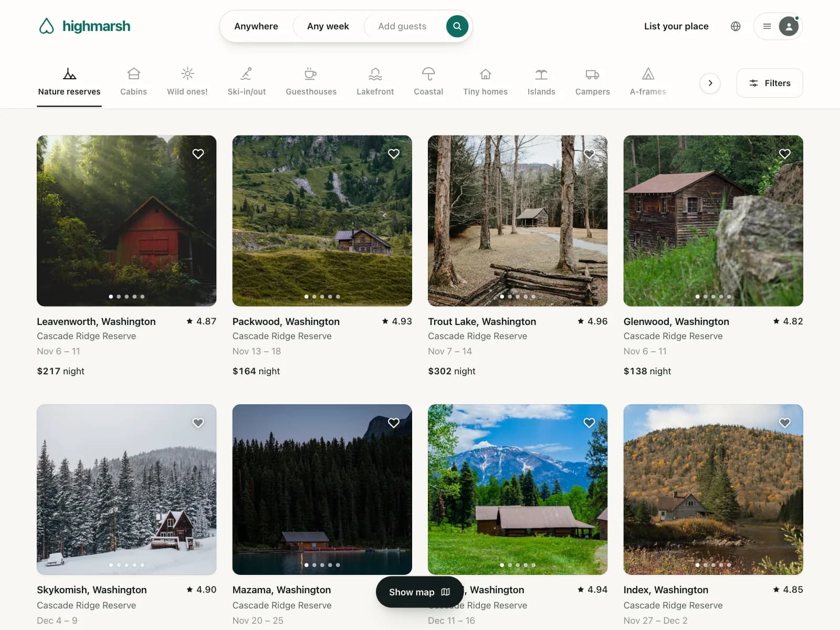
Task: Favorite the Packwood listing with heart
Action: [x=394, y=154]
